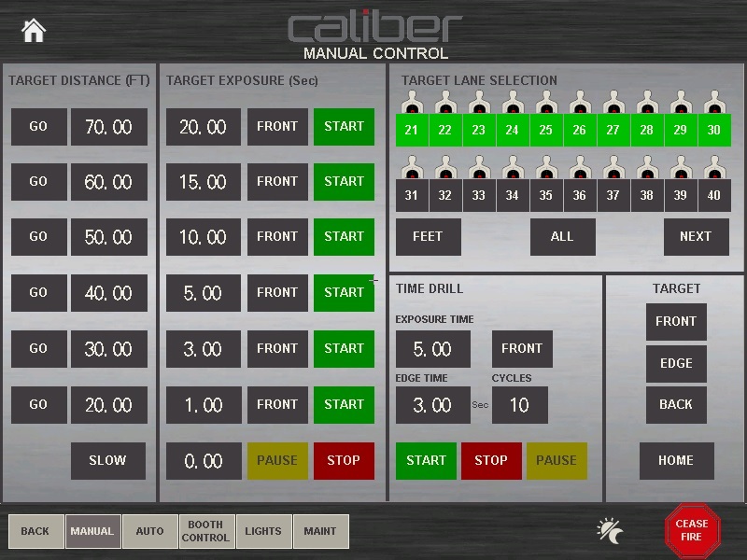
Task: Select lane 36 in Target Lane Selection
Action: (x=579, y=196)
